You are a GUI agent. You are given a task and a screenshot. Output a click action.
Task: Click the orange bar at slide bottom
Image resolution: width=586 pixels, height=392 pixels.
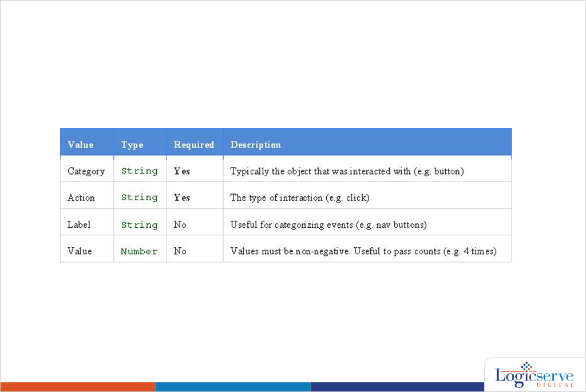pyautogui.click(x=78, y=387)
